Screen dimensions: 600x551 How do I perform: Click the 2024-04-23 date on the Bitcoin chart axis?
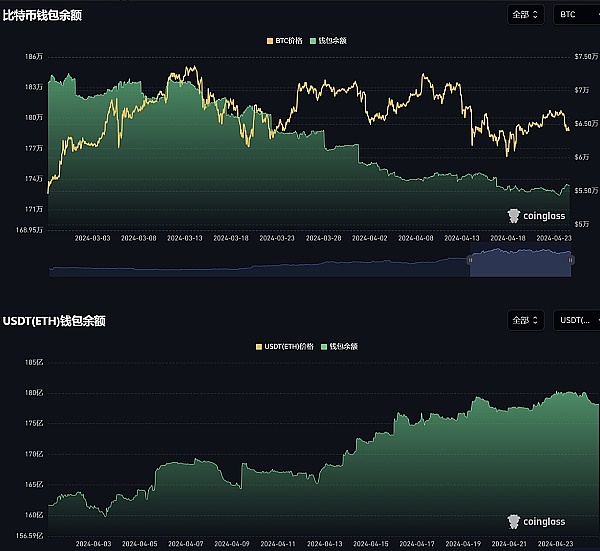[554, 238]
